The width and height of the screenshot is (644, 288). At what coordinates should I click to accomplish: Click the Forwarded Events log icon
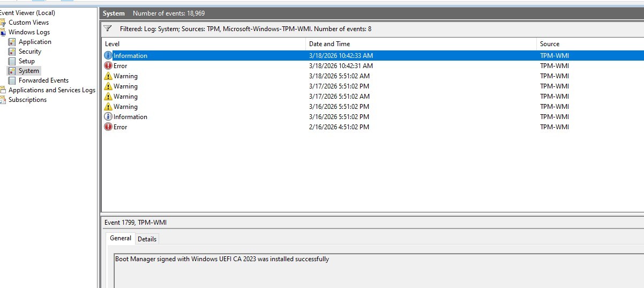[12, 80]
